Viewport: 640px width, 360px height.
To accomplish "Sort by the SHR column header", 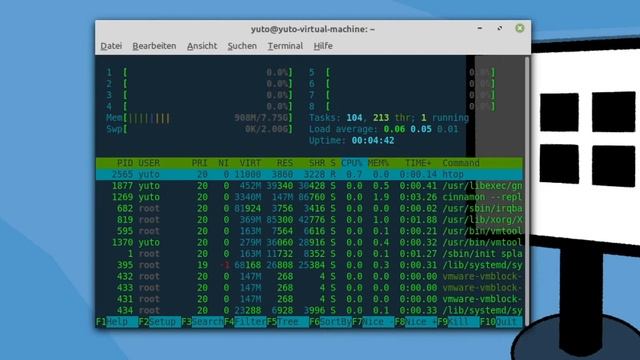I will [317, 163].
